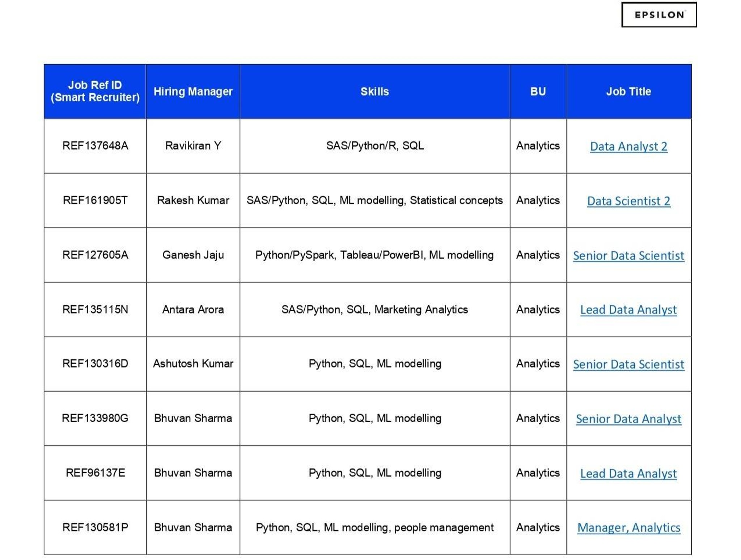Screen dimensions: 741x560
Task: Click job ref REF137648A
Action: [95, 145]
